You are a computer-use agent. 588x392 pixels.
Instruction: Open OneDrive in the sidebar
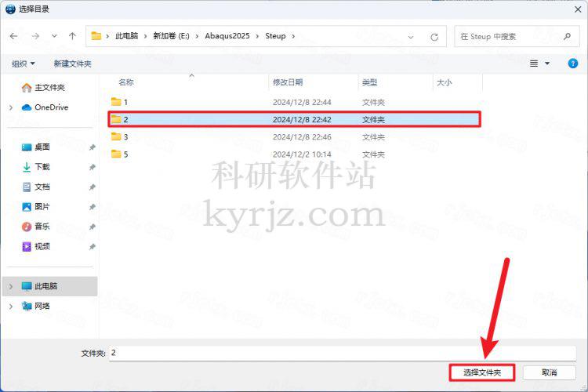coord(45,107)
